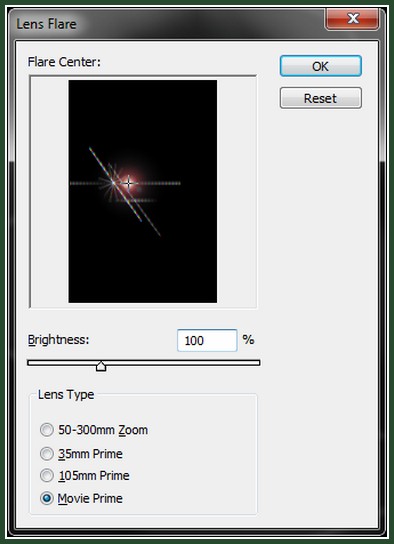Image resolution: width=394 pixels, height=544 pixels.
Task: Select the 35mm Prime lens type
Action: point(46,453)
